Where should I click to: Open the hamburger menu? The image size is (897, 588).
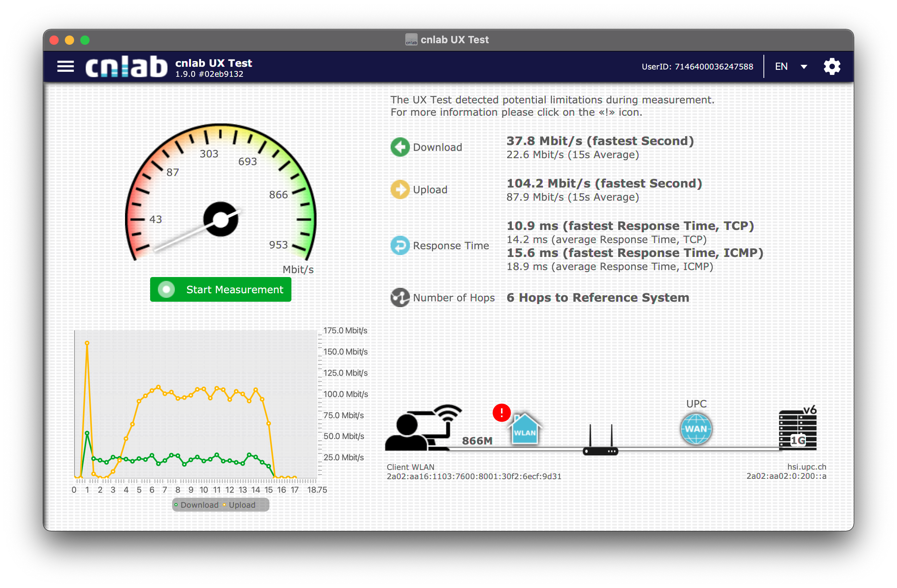(x=65, y=67)
